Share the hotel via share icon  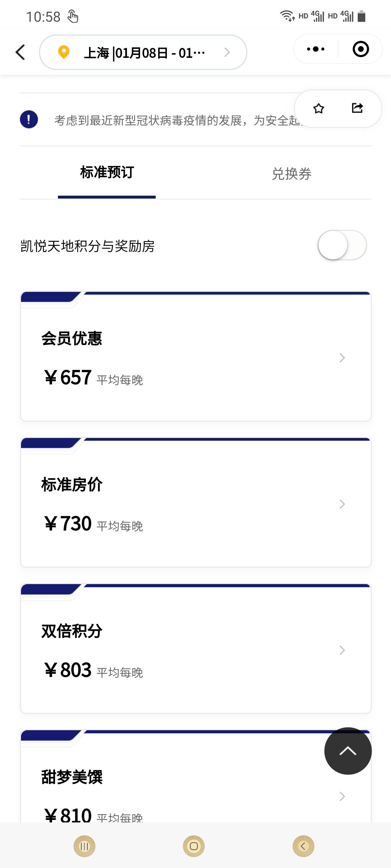point(357,108)
